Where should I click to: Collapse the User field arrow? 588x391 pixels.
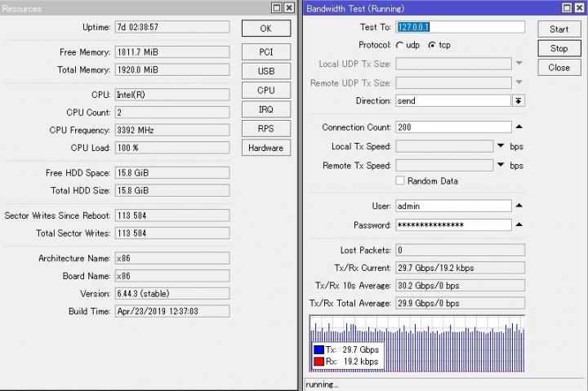519,206
